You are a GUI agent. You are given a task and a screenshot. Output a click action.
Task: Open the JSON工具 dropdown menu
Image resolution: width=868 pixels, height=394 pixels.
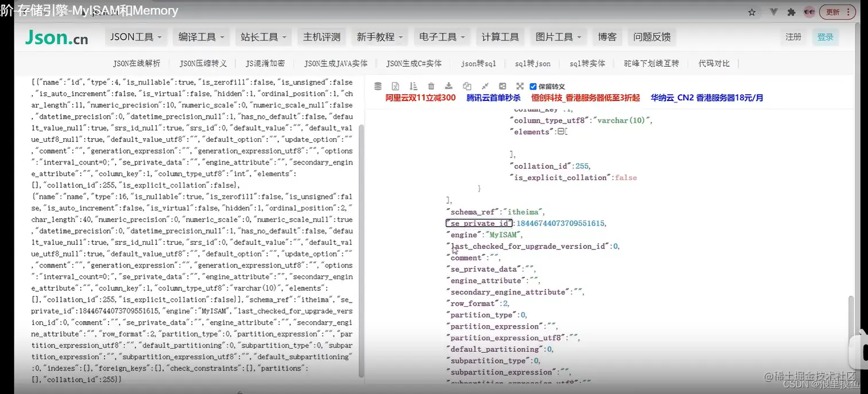point(136,36)
